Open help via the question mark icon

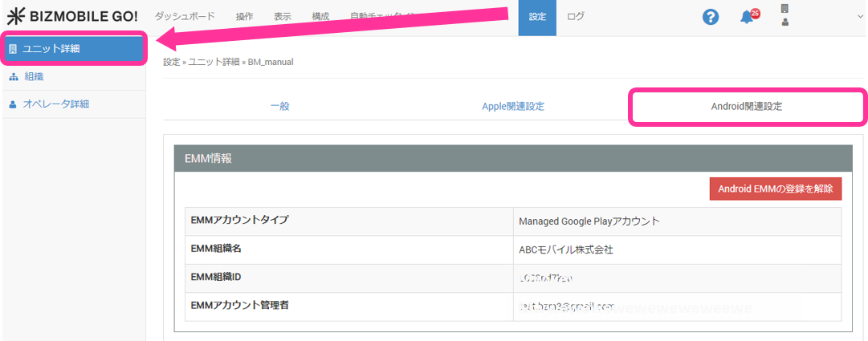tap(710, 17)
